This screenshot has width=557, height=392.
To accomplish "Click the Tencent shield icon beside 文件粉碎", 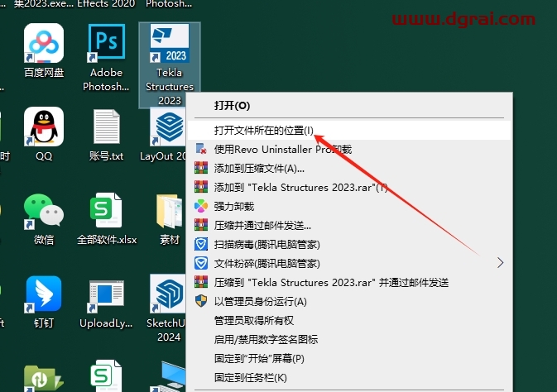I will [201, 263].
